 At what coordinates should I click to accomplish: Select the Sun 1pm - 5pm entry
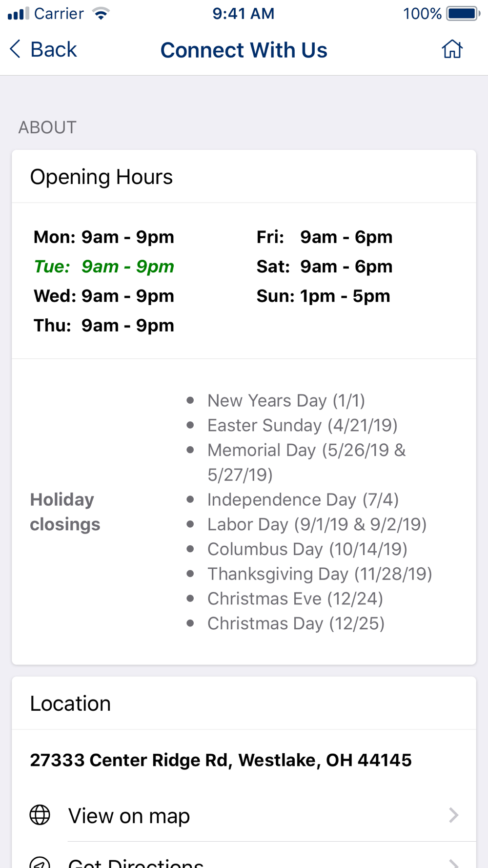(x=324, y=296)
